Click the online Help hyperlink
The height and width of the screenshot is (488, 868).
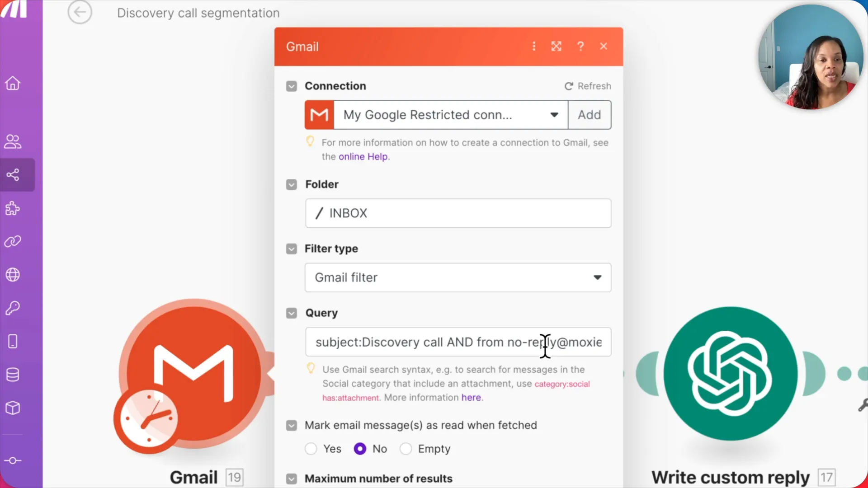coord(363,156)
